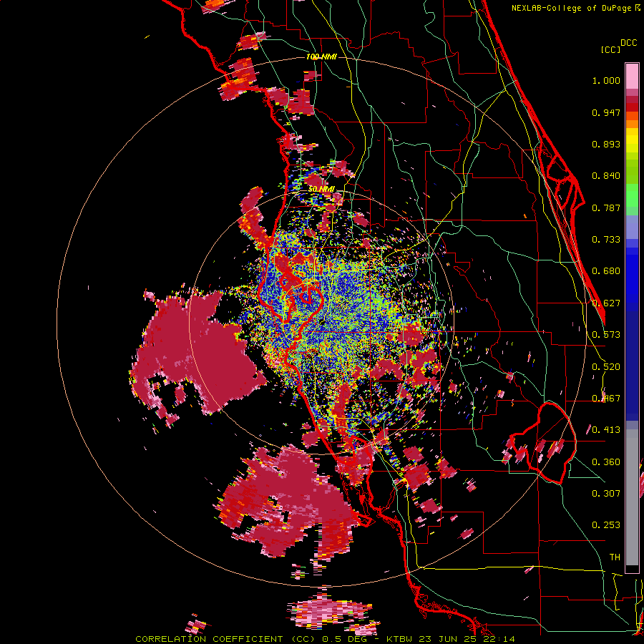
Task: Pick the gray band on color scale
Action: click(632, 497)
